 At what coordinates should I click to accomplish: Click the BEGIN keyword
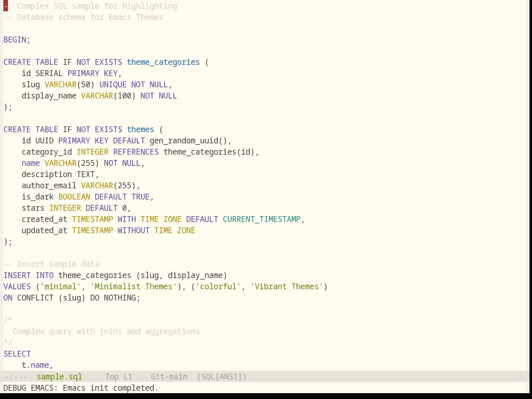(15, 39)
